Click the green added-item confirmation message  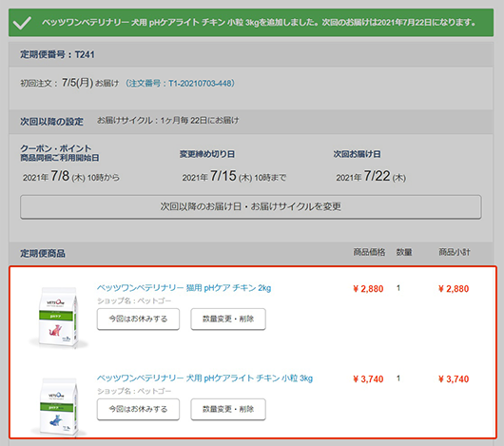click(x=259, y=23)
